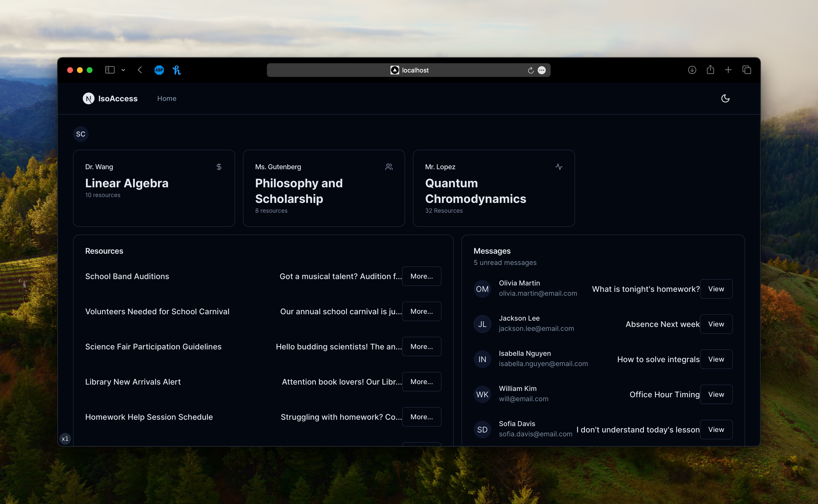Click the Honey extension icon
Image resolution: width=818 pixels, height=504 pixels.
pos(177,70)
